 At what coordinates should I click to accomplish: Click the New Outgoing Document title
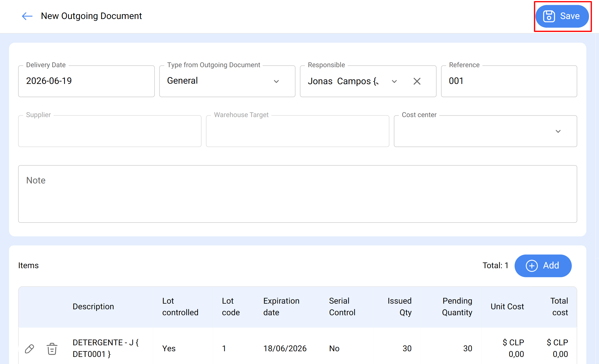(x=91, y=16)
